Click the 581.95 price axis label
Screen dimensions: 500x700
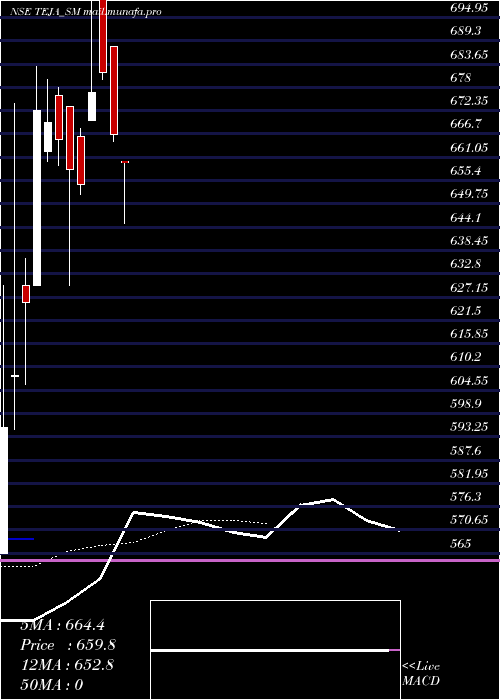click(469, 474)
